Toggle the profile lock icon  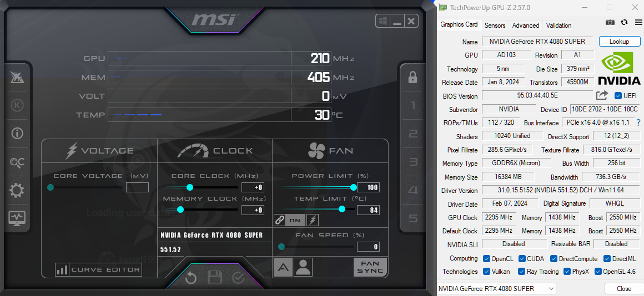[412, 77]
